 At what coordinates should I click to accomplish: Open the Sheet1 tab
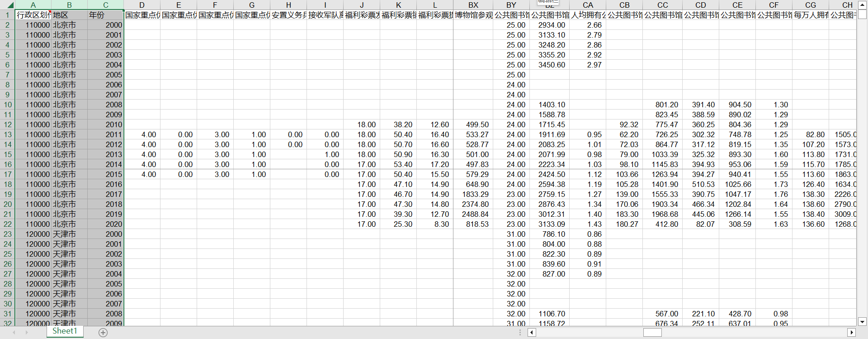pyautogui.click(x=65, y=331)
